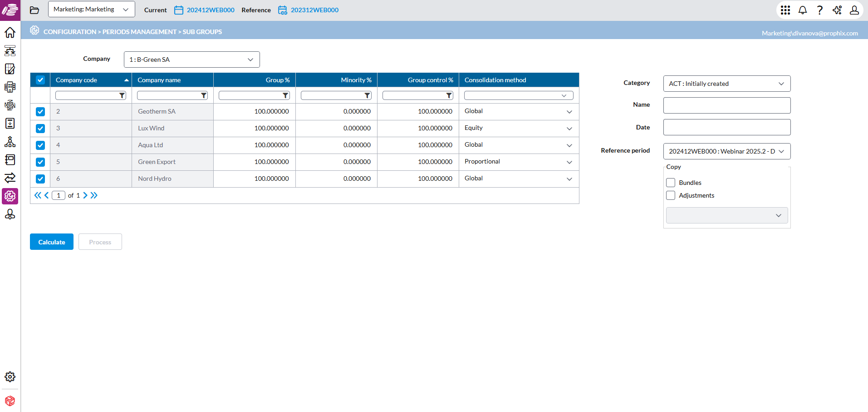Open the app launcher grid icon
This screenshot has height=412, width=868.
[785, 10]
